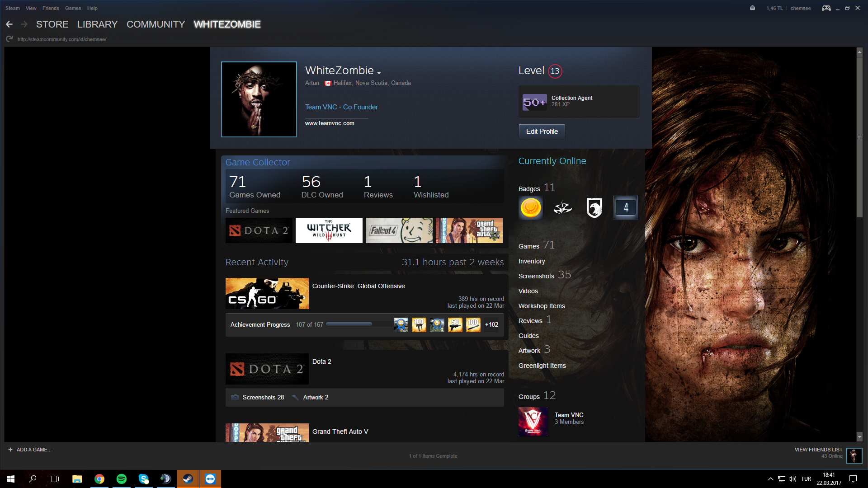Show hidden system tray icons
The image size is (868, 488).
pyautogui.click(x=770, y=479)
